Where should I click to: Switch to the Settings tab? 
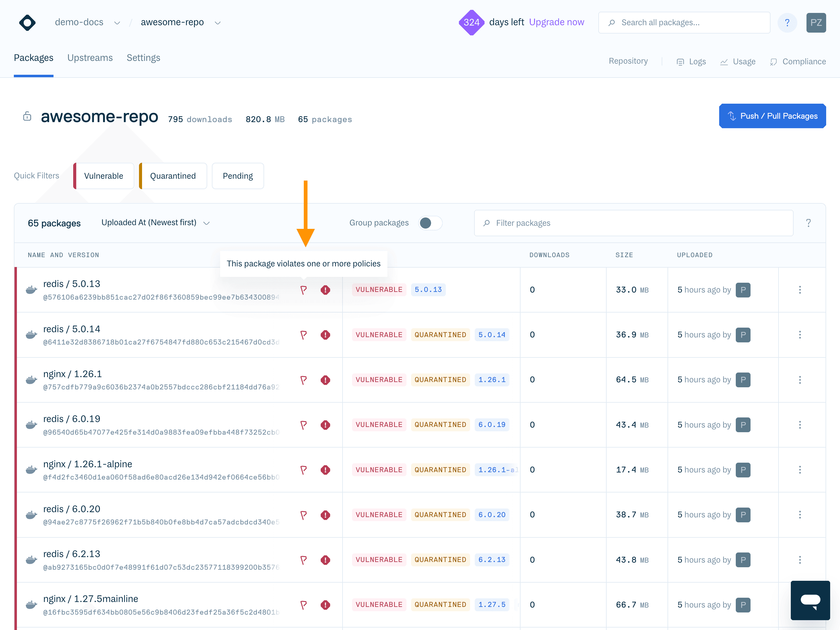point(143,58)
